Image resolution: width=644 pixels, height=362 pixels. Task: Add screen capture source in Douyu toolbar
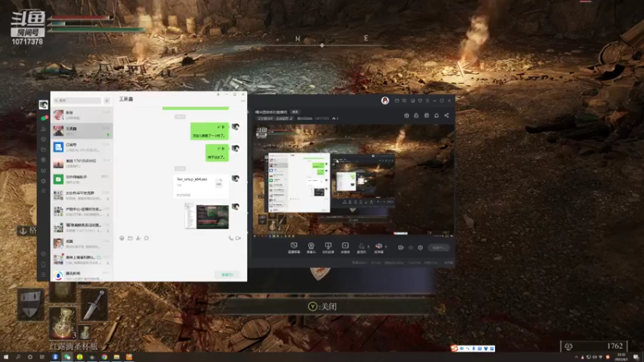point(294,247)
